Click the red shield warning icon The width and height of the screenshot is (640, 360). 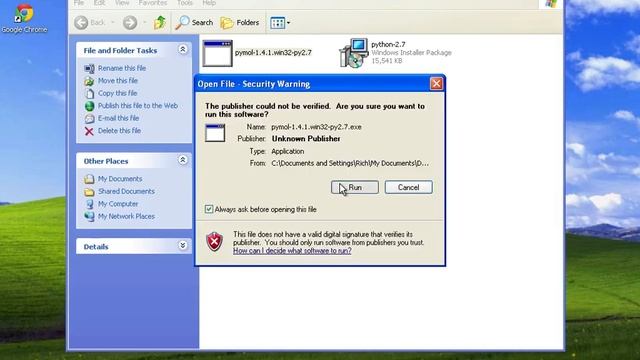click(214, 242)
